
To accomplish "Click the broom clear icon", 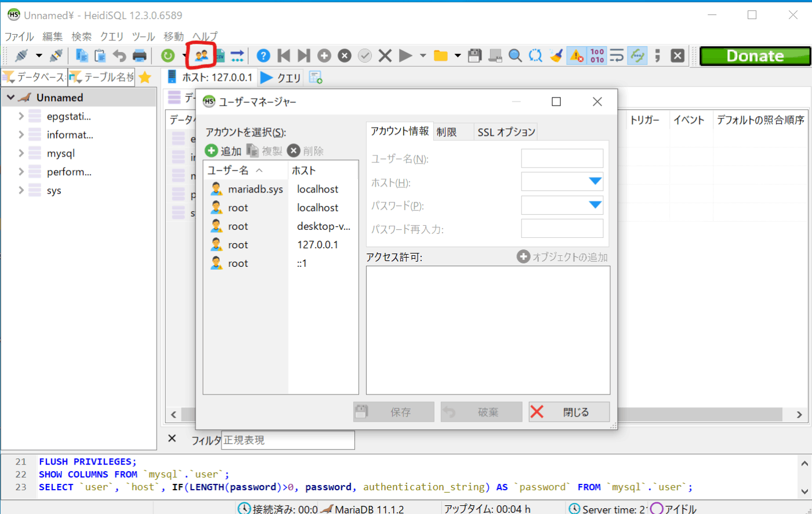I will pyautogui.click(x=556, y=56).
